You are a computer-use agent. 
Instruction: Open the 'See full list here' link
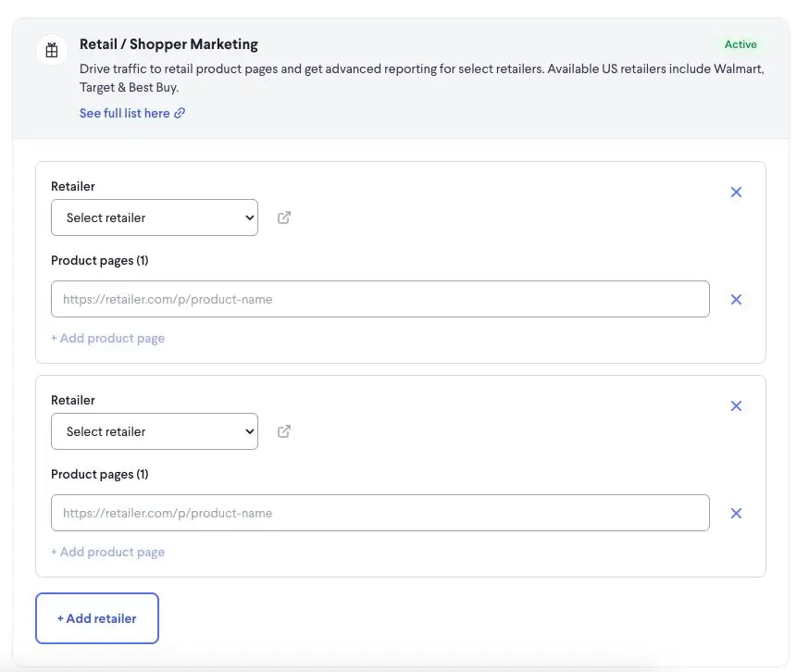pos(132,113)
